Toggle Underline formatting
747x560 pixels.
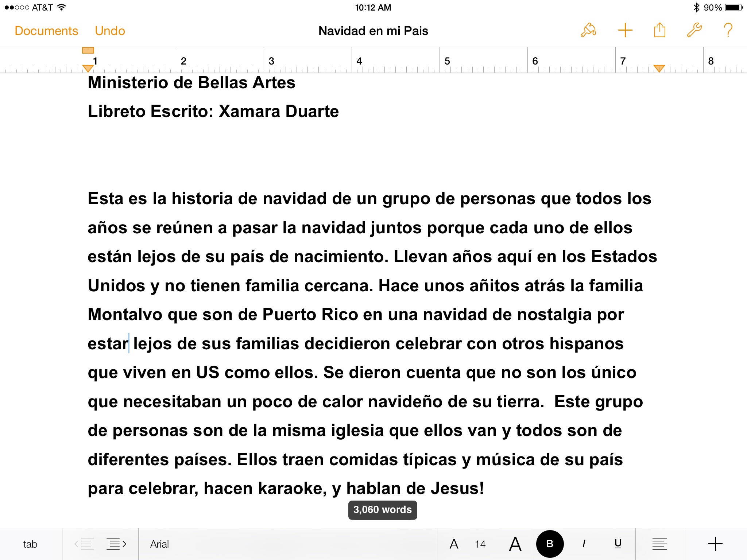(618, 544)
